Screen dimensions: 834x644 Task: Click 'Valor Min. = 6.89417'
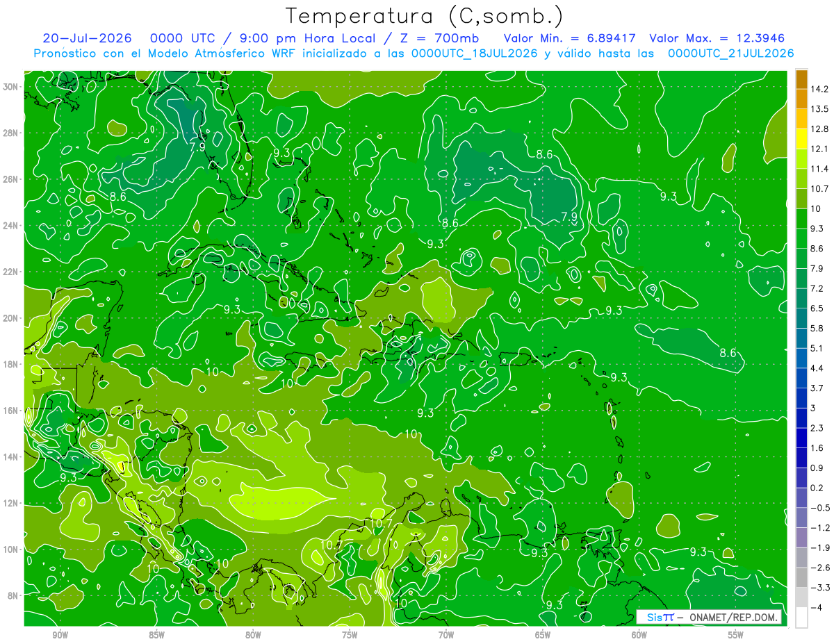pyautogui.click(x=569, y=38)
